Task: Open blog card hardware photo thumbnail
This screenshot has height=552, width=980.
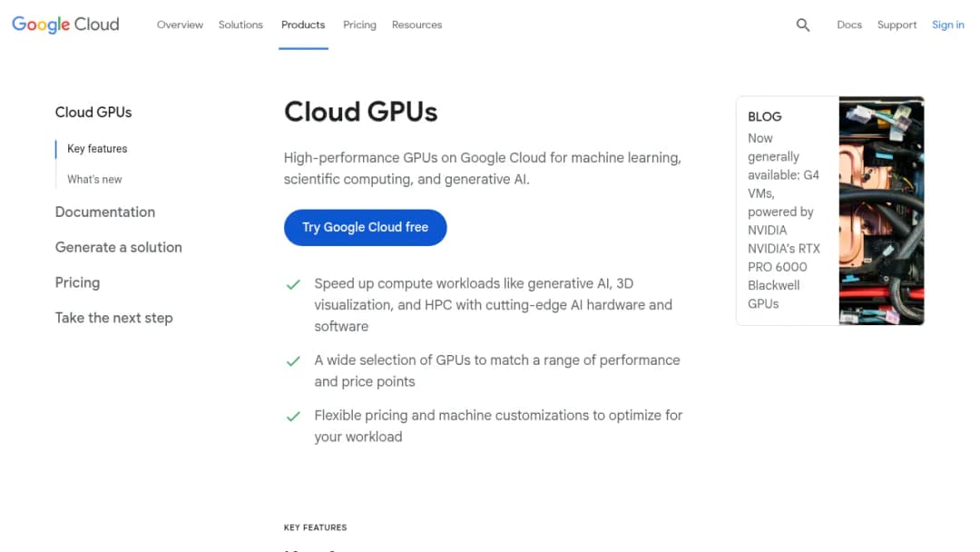Action: 881,211
